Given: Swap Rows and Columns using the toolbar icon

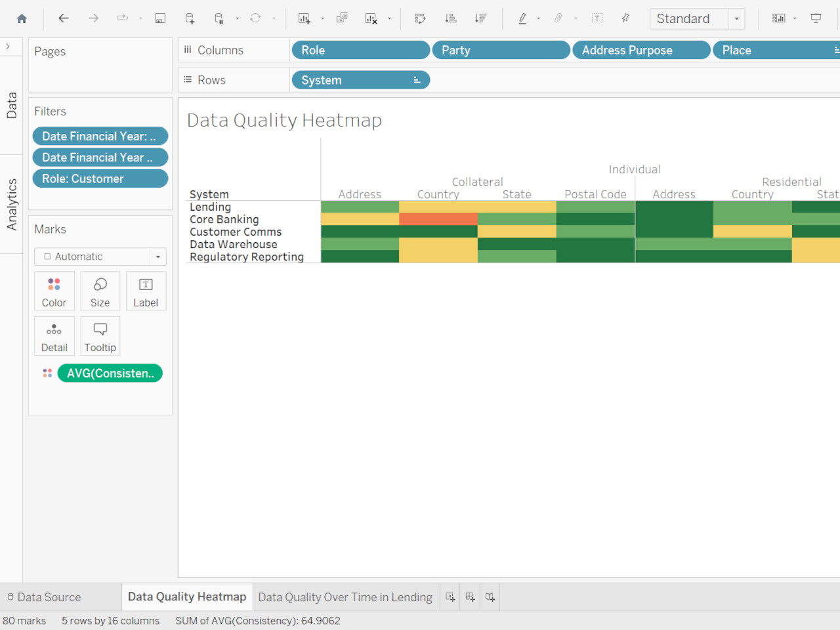Looking at the screenshot, I should [420, 18].
